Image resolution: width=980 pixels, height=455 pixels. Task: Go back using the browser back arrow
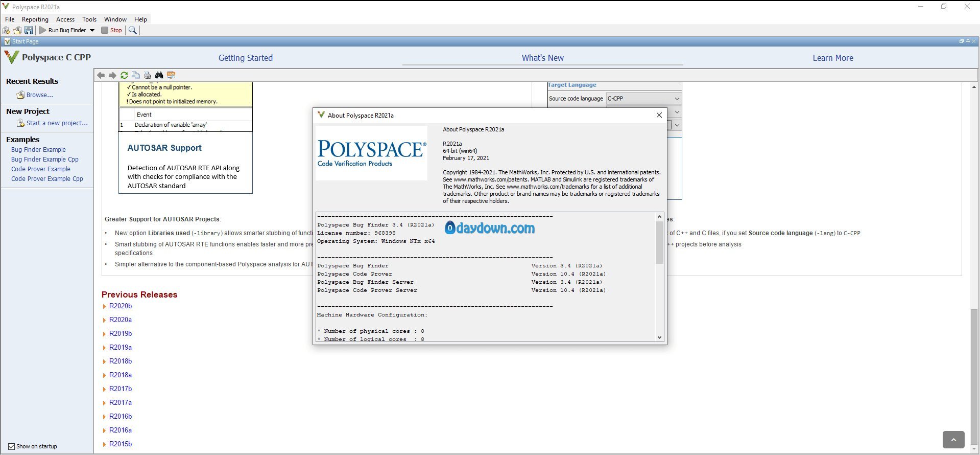(101, 75)
